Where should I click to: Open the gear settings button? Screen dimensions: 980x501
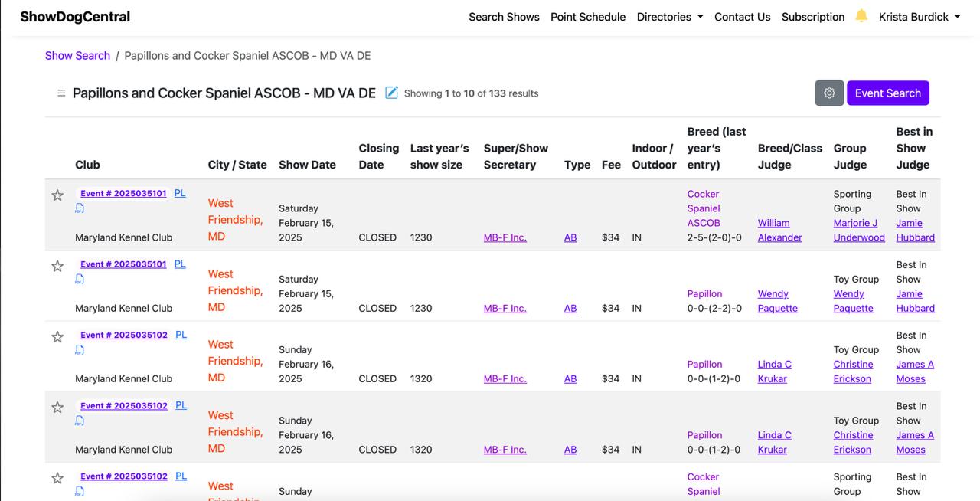(829, 93)
